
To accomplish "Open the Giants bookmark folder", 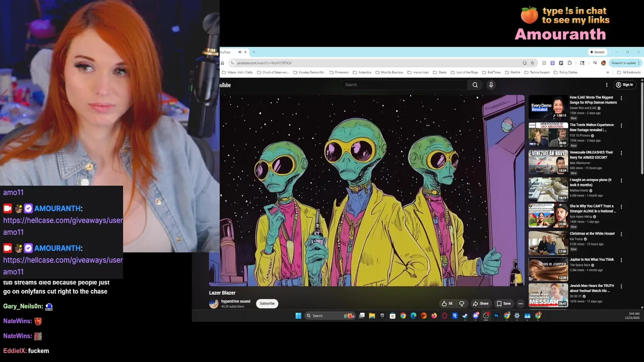I will [441, 72].
